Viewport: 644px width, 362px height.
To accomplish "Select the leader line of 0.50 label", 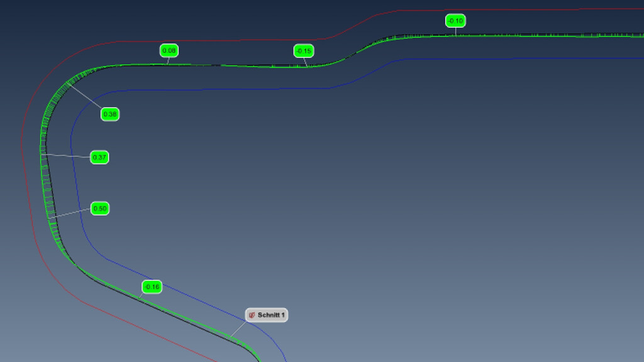I will [72, 213].
